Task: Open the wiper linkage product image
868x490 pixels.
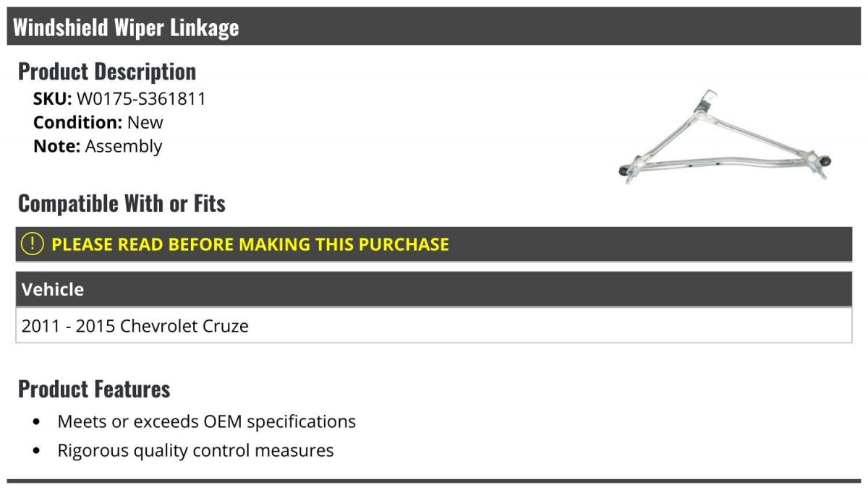Action: (x=726, y=137)
